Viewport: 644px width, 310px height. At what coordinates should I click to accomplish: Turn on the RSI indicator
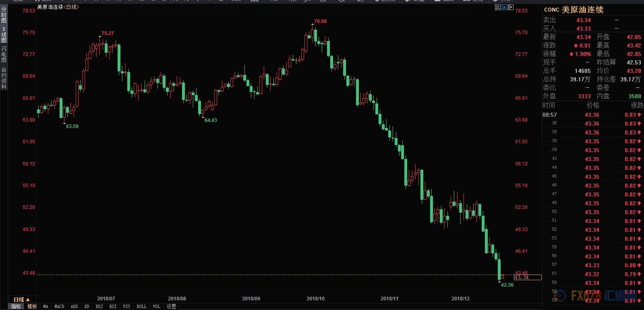(x=113, y=306)
